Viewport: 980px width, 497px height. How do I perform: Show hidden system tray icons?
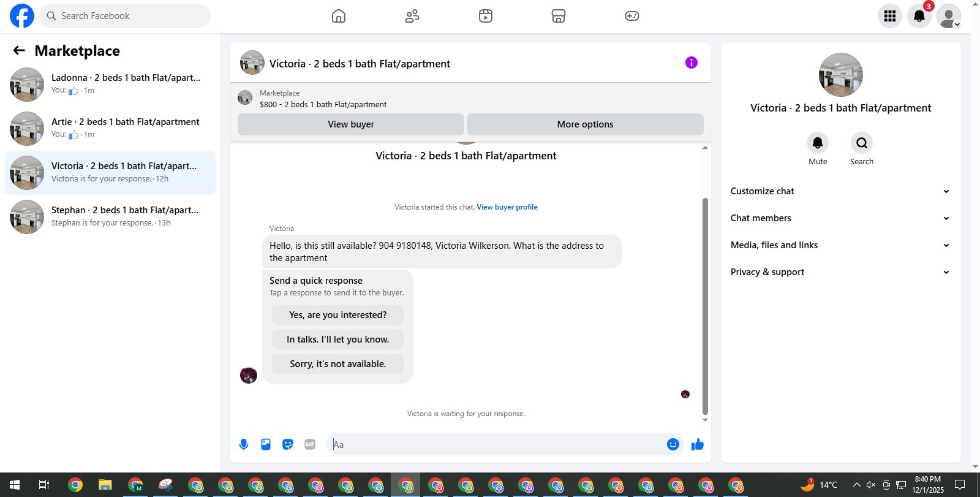(x=856, y=485)
